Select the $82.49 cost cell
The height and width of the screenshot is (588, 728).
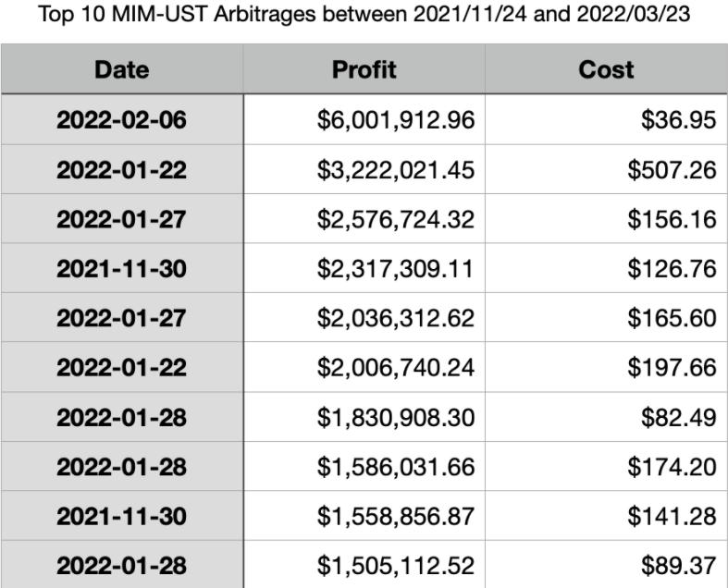pyautogui.click(x=678, y=418)
